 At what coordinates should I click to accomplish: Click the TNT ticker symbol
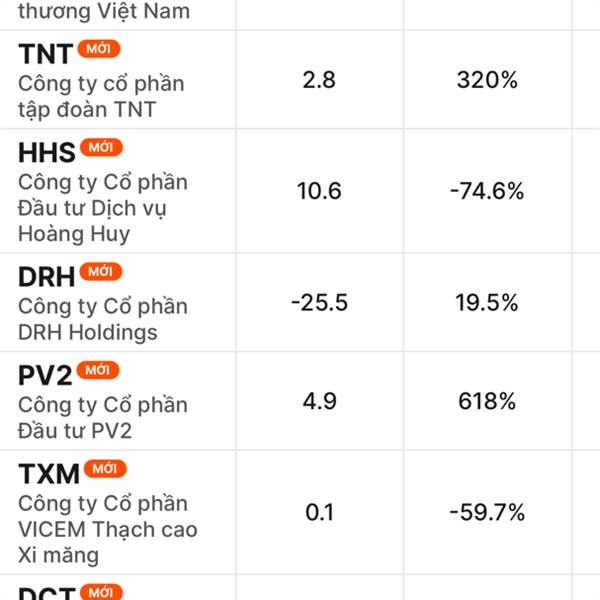click(x=46, y=55)
